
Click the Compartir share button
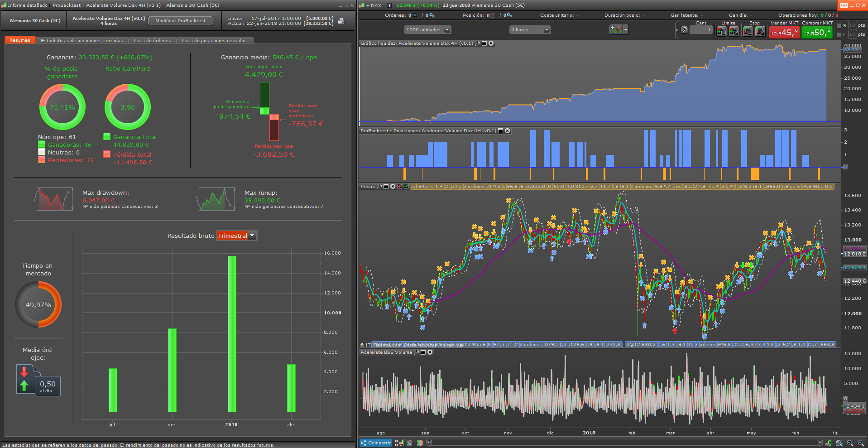[x=375, y=443]
